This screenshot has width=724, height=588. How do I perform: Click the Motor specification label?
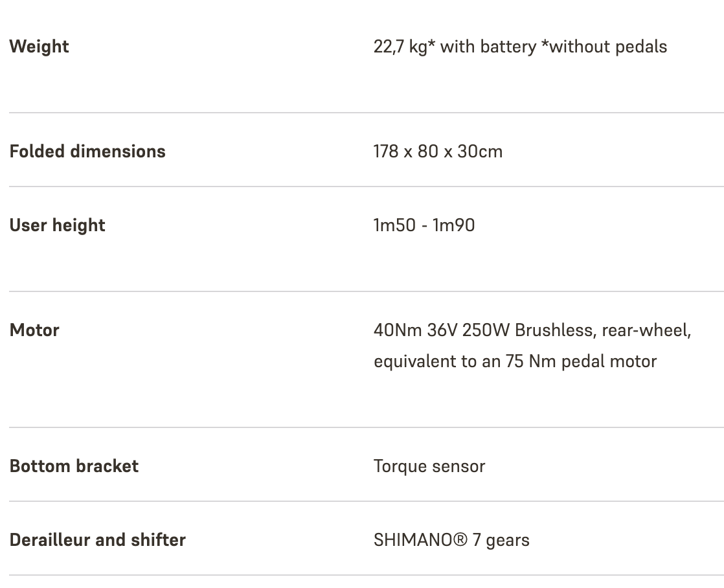(x=34, y=330)
